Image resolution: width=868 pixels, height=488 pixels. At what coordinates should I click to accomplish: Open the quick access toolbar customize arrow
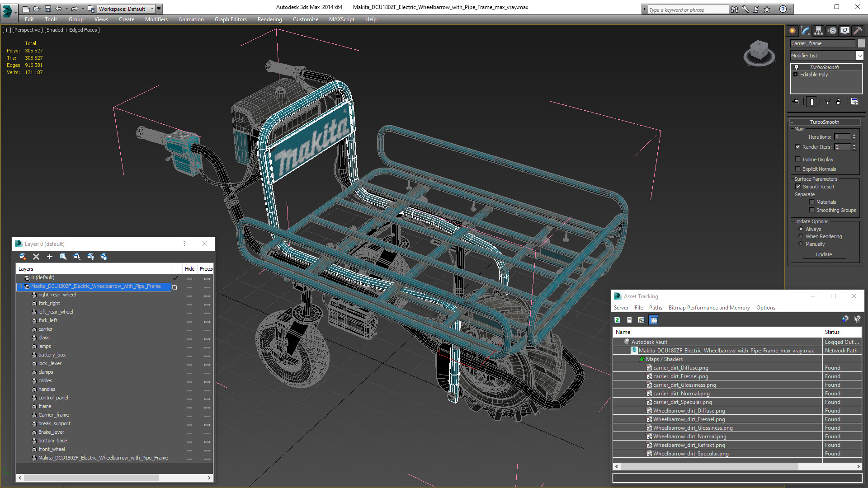click(x=159, y=9)
